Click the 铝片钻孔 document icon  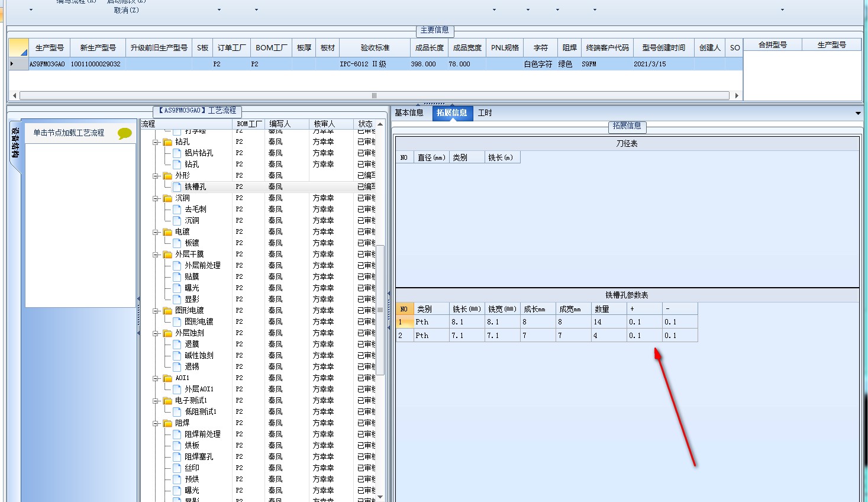(x=177, y=153)
